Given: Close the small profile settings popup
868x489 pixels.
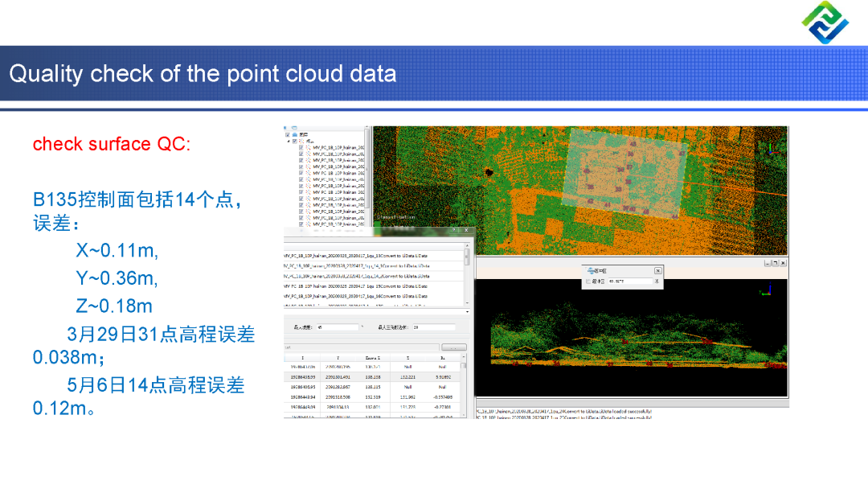Looking at the screenshot, I should [657, 271].
